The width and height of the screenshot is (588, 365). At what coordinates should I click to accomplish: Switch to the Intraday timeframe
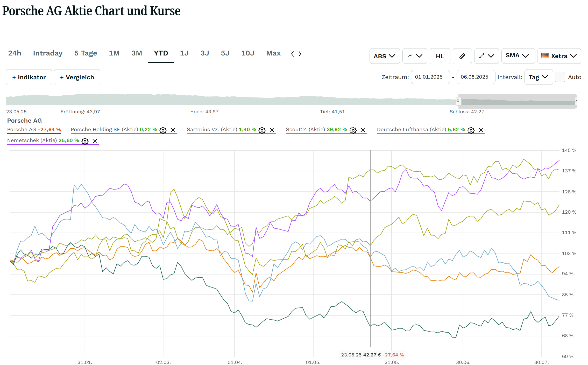tap(48, 53)
